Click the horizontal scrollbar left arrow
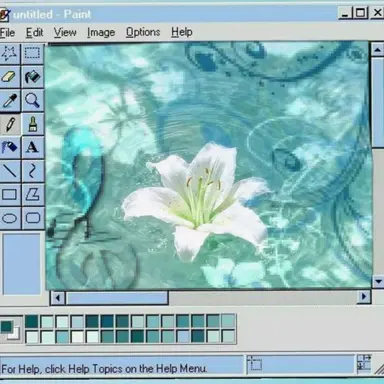Screen dimensions: 384x384 (x=58, y=297)
